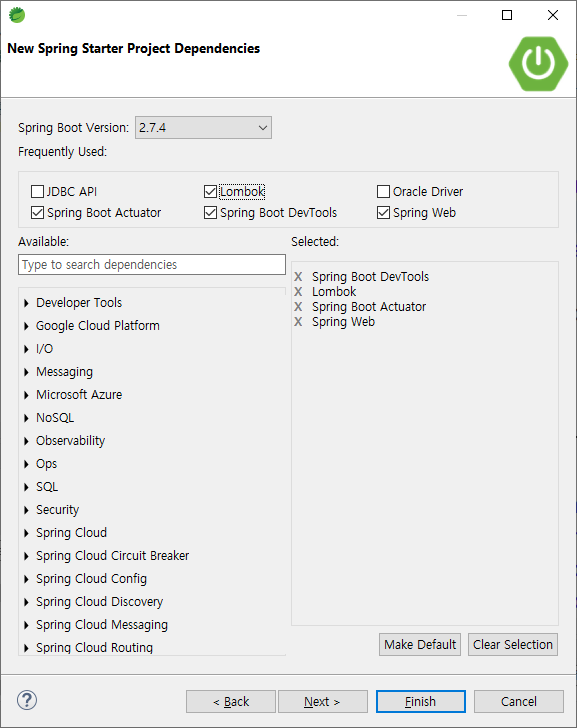The height and width of the screenshot is (728, 577).
Task: Click the Spring power logo icon
Action: pyautogui.click(x=538, y=64)
